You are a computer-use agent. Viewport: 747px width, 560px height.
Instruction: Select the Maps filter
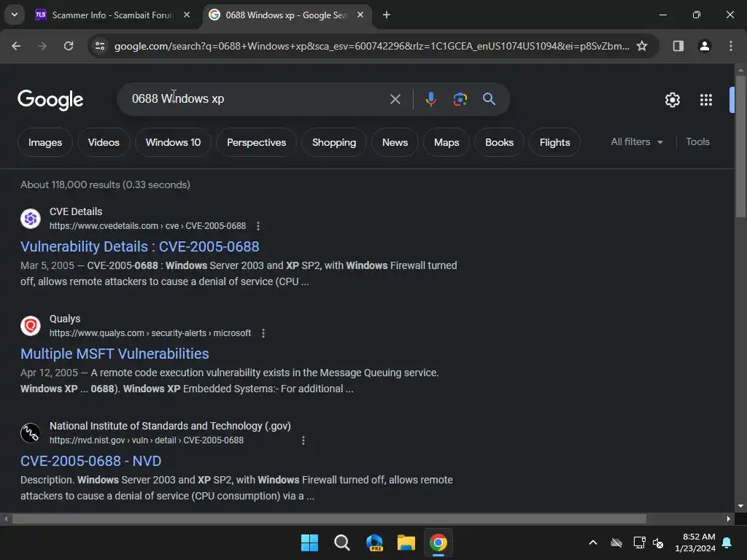[x=446, y=142]
